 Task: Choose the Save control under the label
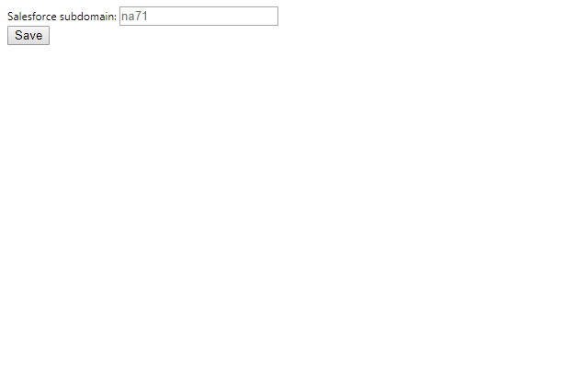click(x=28, y=35)
